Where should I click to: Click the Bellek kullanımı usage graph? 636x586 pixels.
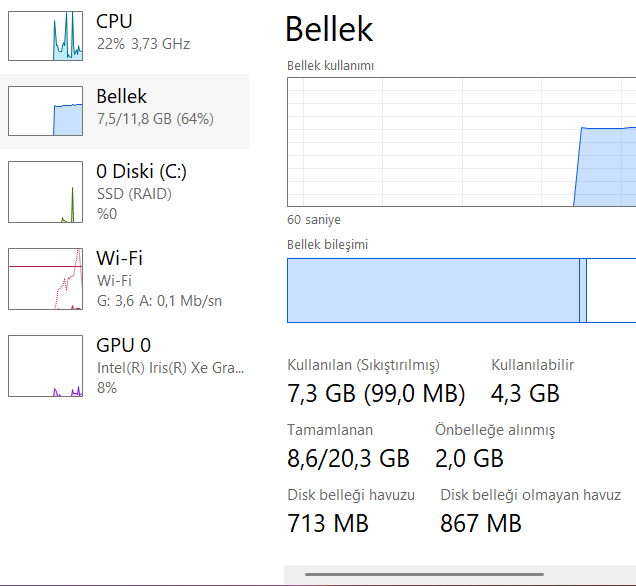point(461,142)
